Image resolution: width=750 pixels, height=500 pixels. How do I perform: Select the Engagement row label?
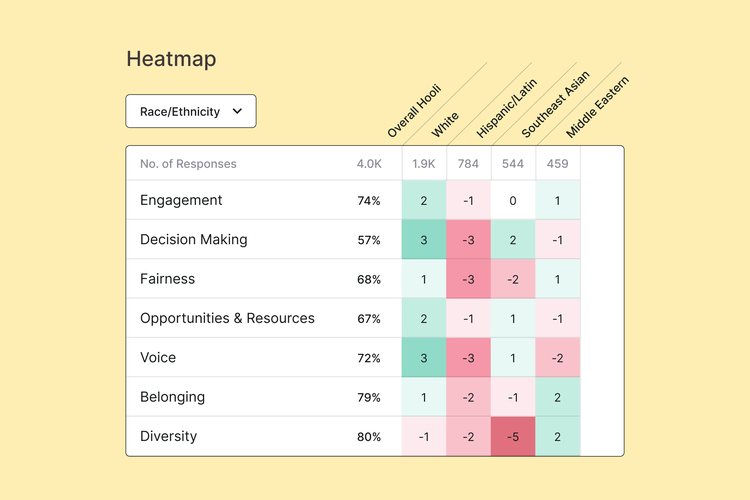(181, 200)
